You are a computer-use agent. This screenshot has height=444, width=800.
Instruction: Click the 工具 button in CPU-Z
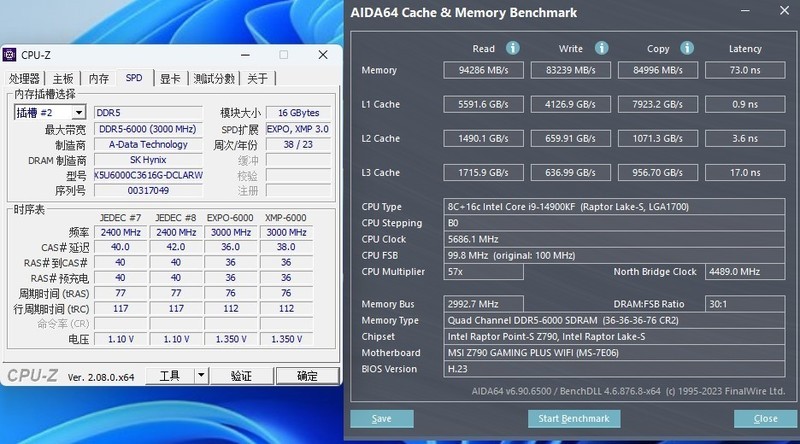point(170,376)
